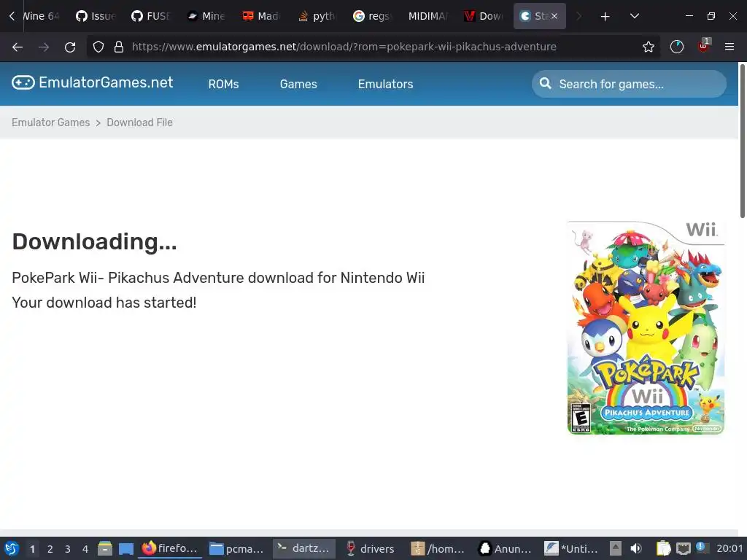The width and height of the screenshot is (747, 560).
Task: Focus the Anun taskbar window
Action: click(505, 548)
